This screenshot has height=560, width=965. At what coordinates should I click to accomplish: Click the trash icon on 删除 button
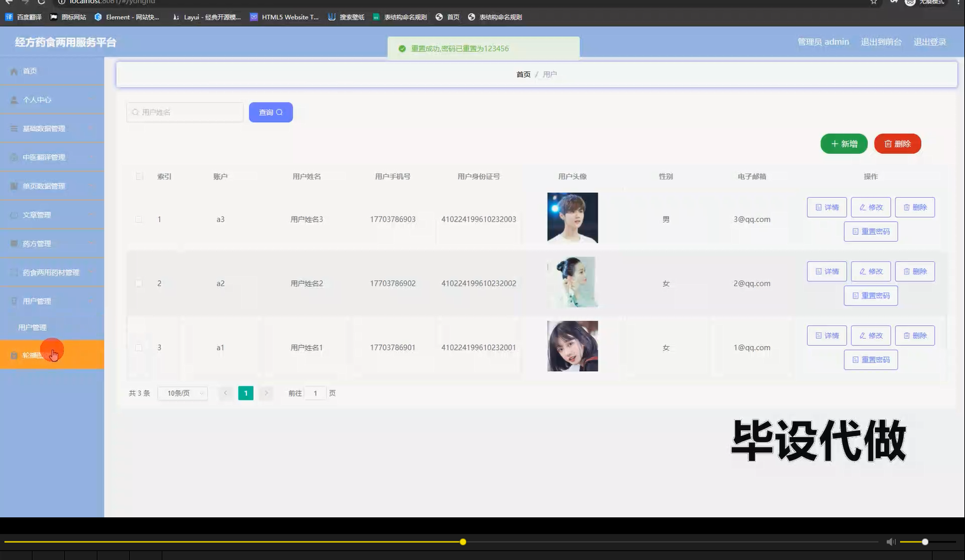click(887, 143)
